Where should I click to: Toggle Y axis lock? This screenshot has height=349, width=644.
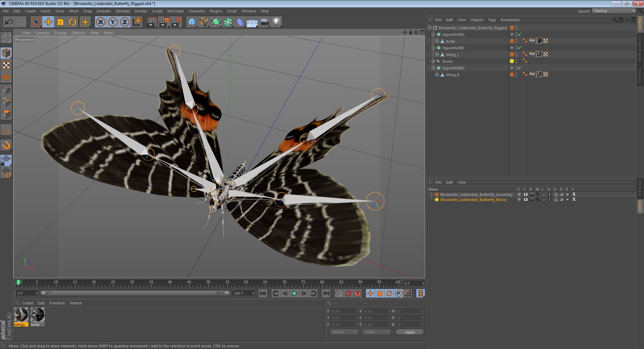tap(113, 22)
